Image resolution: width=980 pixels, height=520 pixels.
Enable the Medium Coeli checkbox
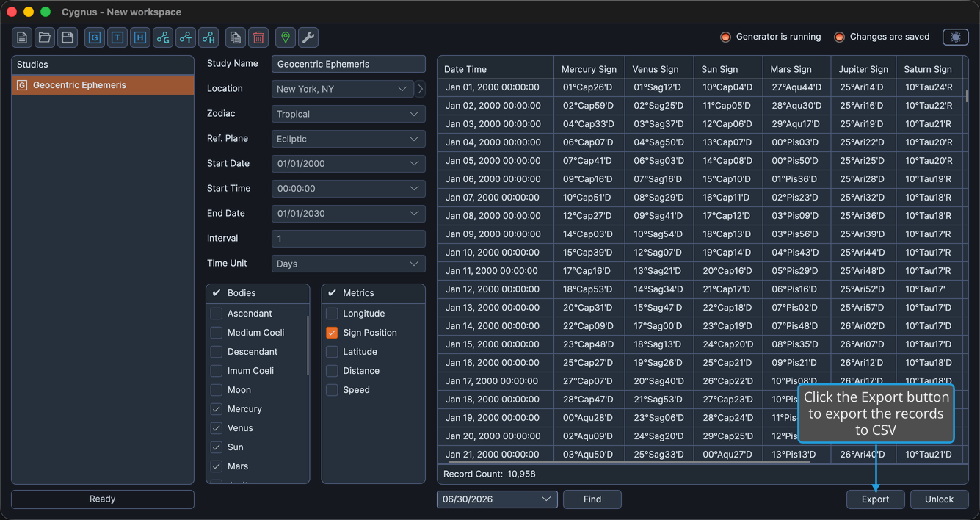(217, 333)
